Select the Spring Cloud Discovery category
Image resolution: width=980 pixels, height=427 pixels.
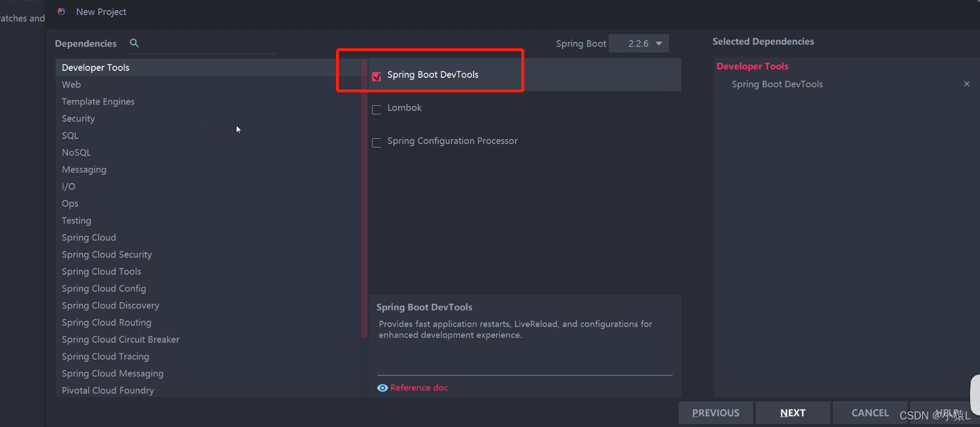pos(209,306)
